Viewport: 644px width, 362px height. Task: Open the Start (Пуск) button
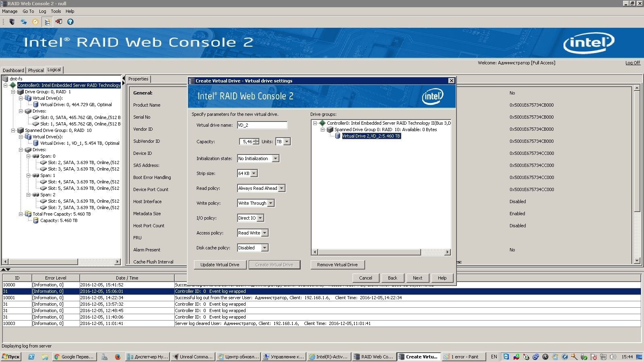coord(10,357)
